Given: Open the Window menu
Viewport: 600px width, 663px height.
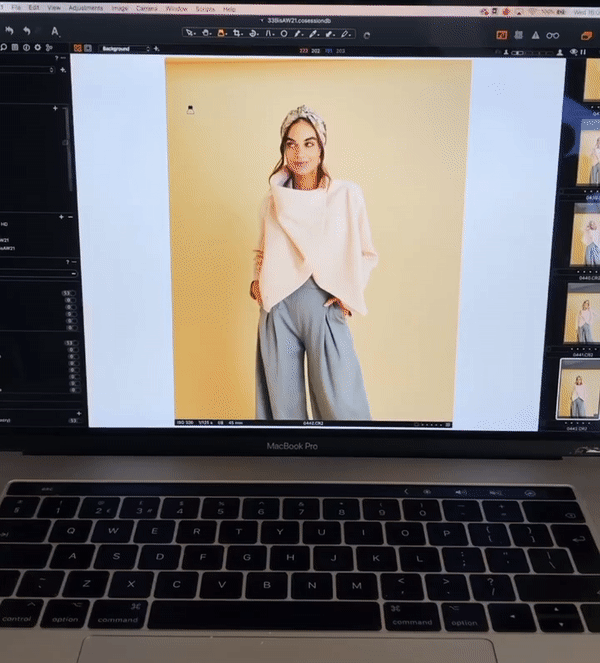Looking at the screenshot, I should tap(176, 9).
